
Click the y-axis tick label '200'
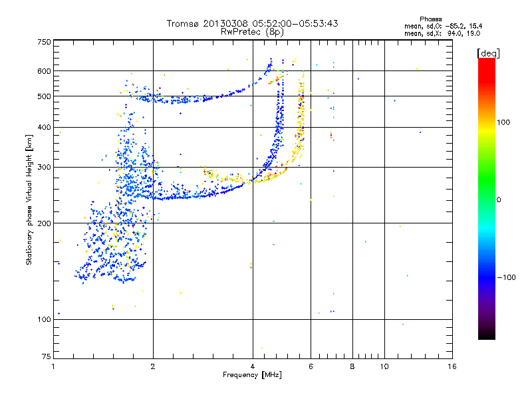[x=45, y=223]
